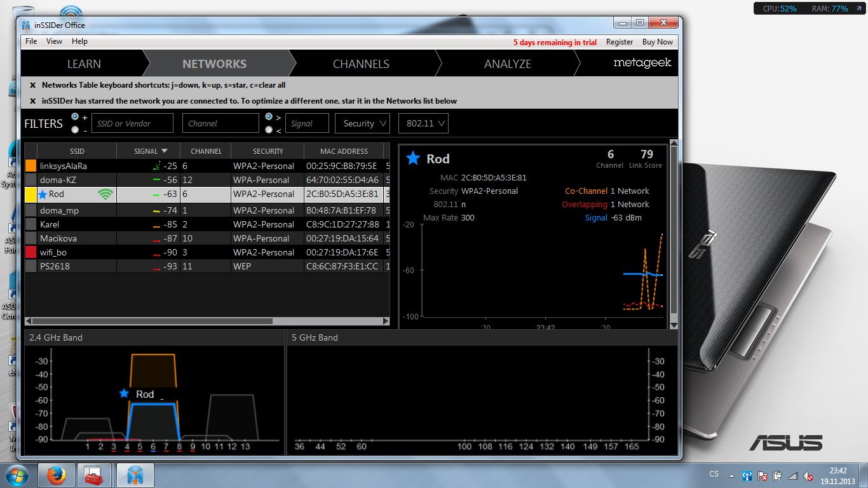
Task: Select the greater-than signal radio
Action: pos(269,117)
